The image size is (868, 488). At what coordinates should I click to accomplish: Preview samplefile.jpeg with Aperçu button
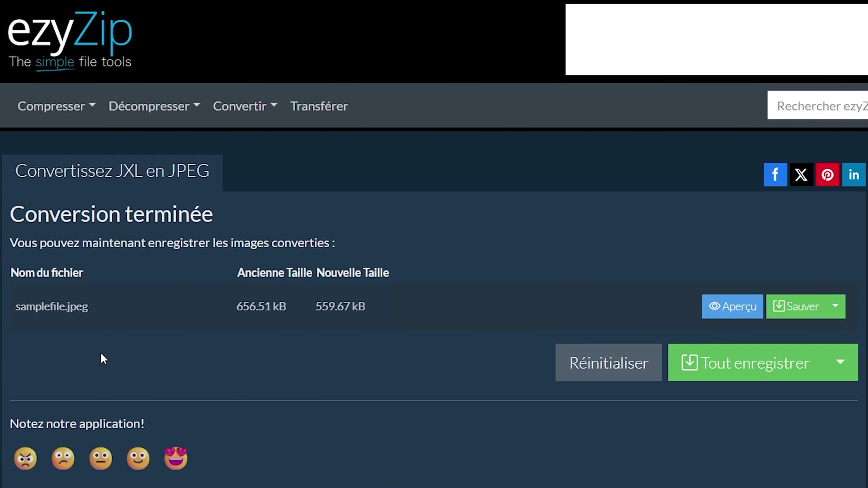point(732,306)
